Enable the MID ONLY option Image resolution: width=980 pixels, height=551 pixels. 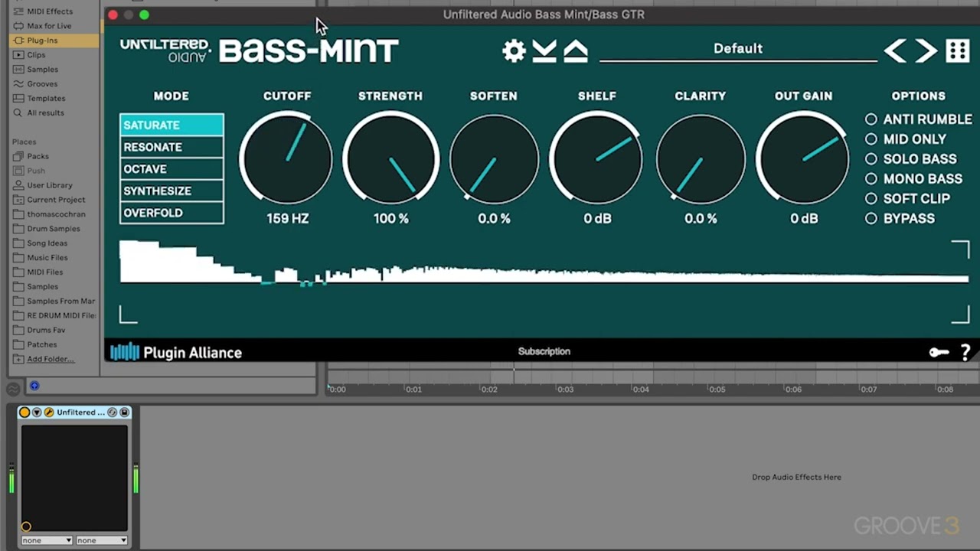[905, 139]
